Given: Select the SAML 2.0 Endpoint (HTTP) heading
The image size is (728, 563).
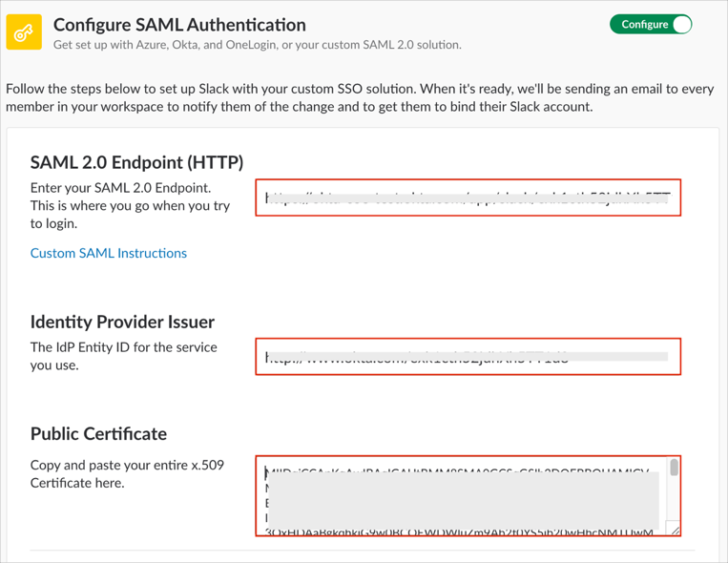Looking at the screenshot, I should click(136, 161).
